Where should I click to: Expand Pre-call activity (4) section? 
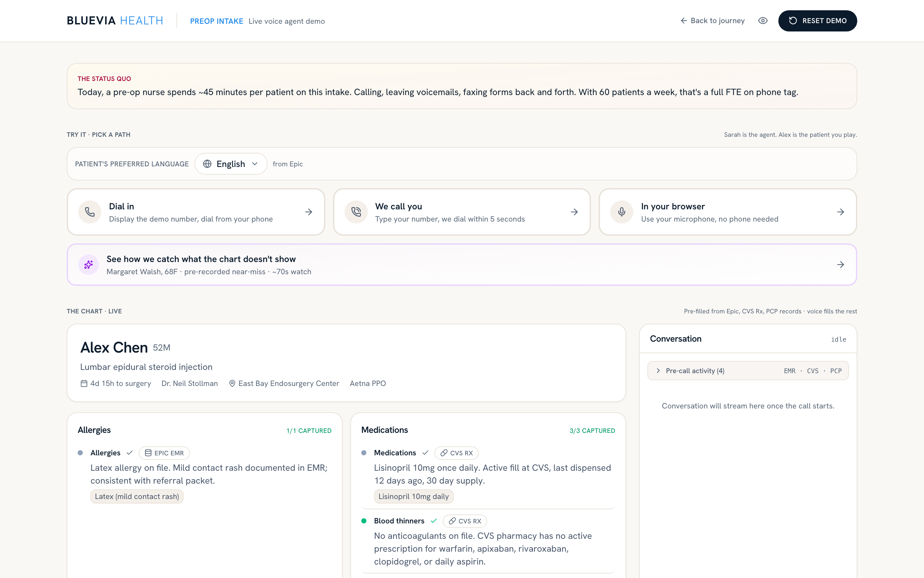pyautogui.click(x=748, y=371)
